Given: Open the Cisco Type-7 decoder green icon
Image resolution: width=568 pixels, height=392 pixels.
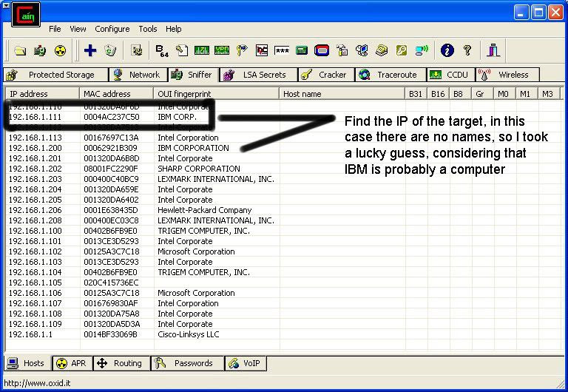Looking at the screenshot, I should (x=201, y=50).
